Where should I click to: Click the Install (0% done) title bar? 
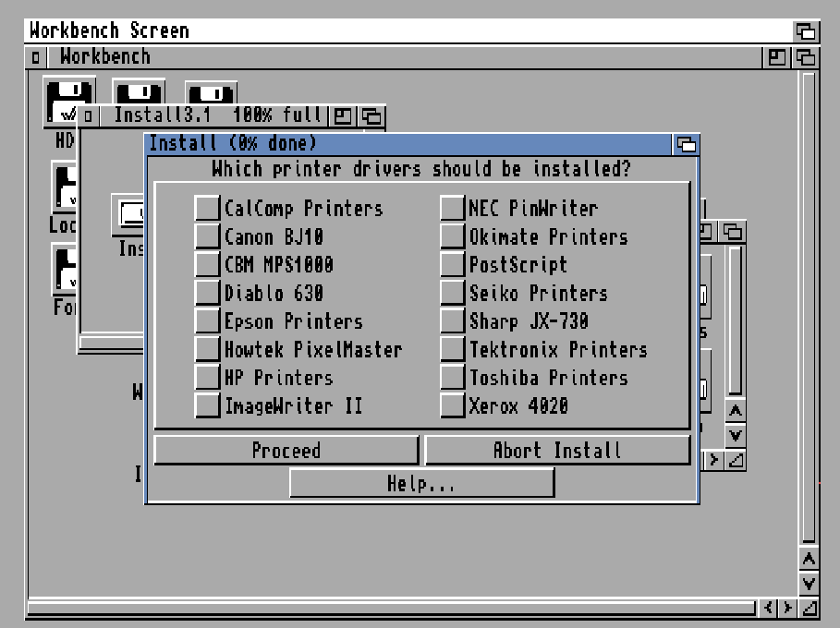pos(408,144)
